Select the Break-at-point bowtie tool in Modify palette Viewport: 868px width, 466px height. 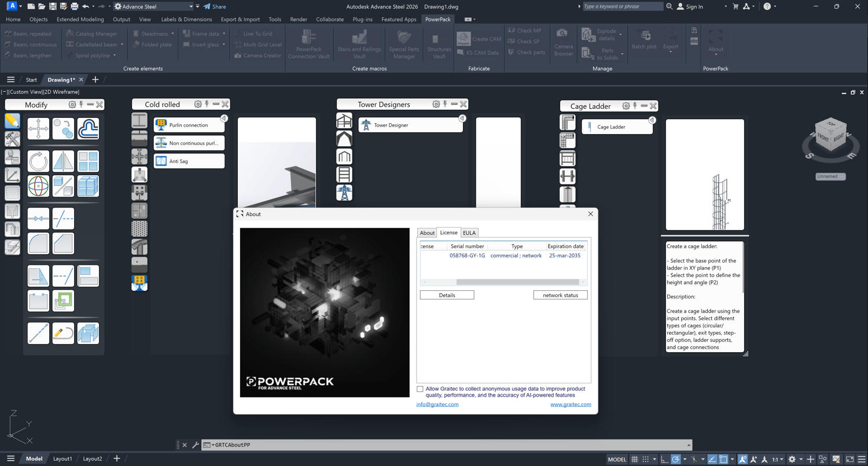38,219
